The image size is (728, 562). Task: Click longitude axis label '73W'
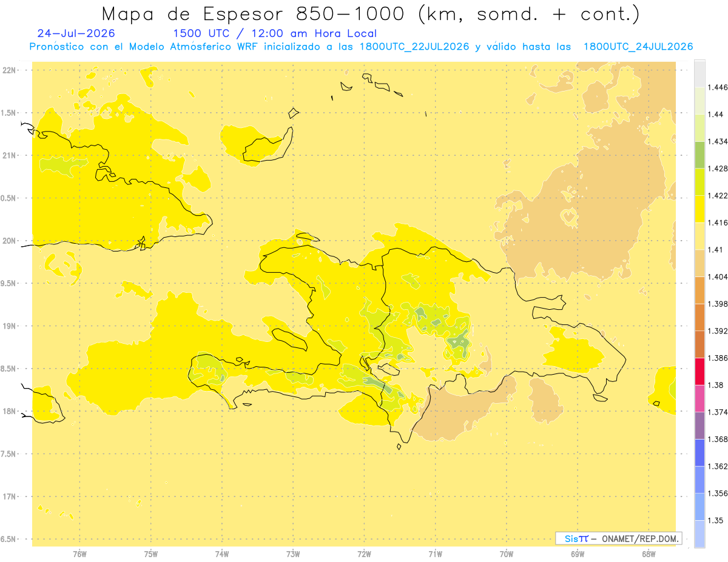(x=293, y=554)
